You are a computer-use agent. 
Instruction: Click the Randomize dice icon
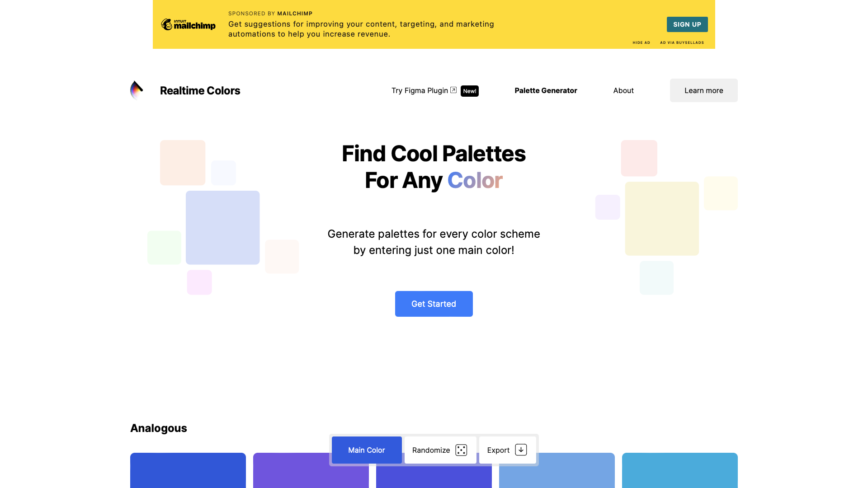(461, 450)
